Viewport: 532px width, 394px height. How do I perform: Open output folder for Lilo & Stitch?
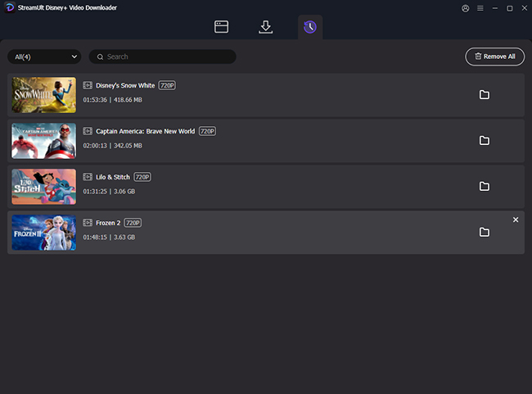point(485,186)
